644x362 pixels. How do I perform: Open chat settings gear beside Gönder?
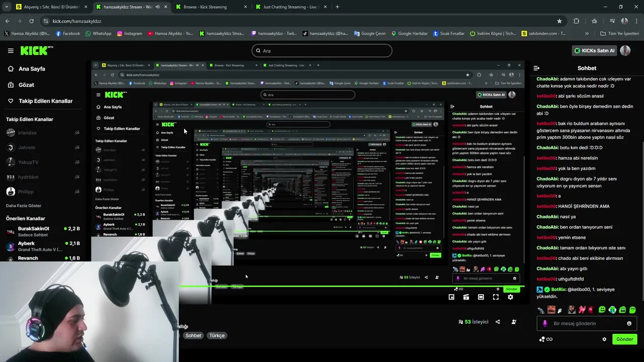click(604, 339)
